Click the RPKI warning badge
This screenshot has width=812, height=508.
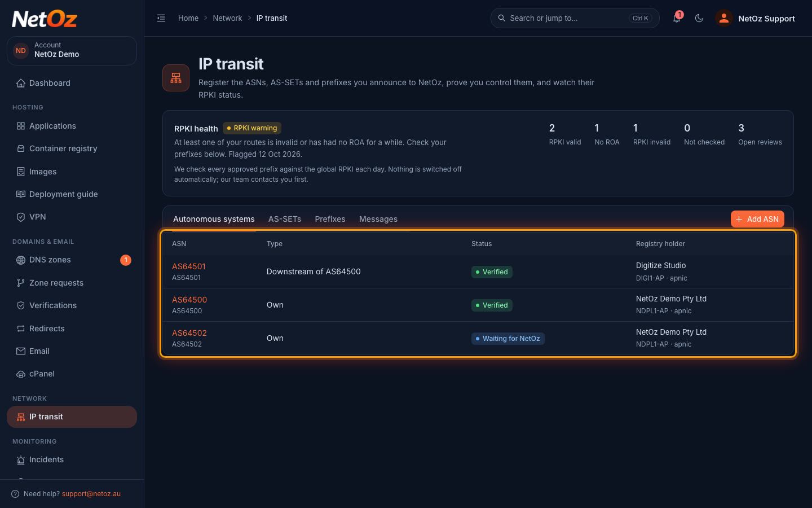[x=252, y=128]
